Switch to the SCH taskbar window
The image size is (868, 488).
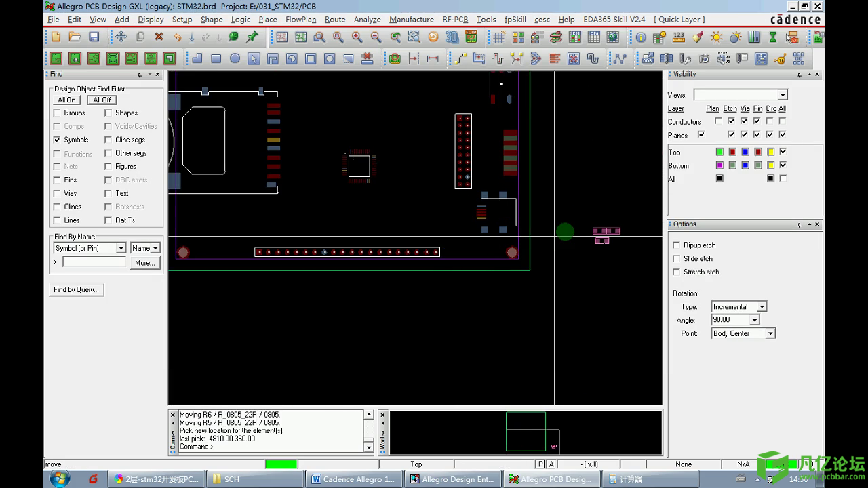(255, 479)
